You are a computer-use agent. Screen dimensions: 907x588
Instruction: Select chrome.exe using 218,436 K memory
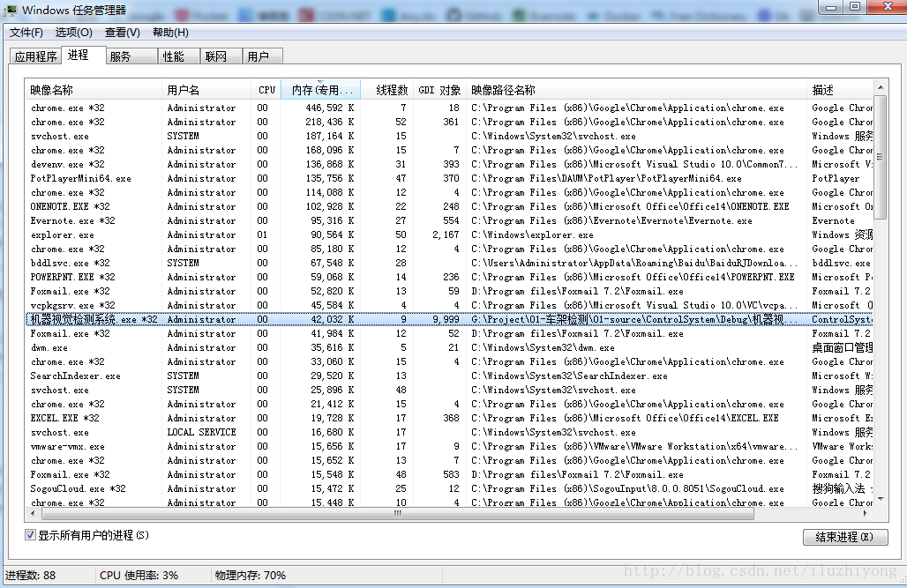449,122
